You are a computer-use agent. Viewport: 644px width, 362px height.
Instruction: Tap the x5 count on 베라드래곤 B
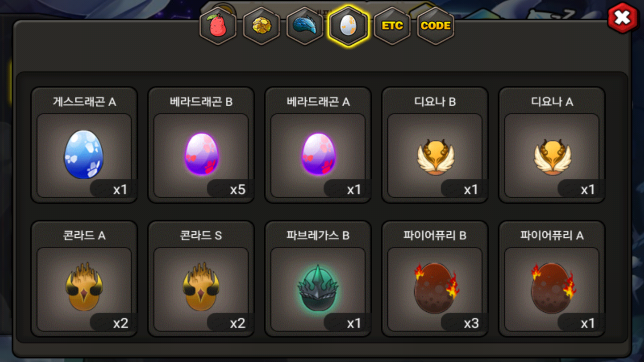point(237,190)
